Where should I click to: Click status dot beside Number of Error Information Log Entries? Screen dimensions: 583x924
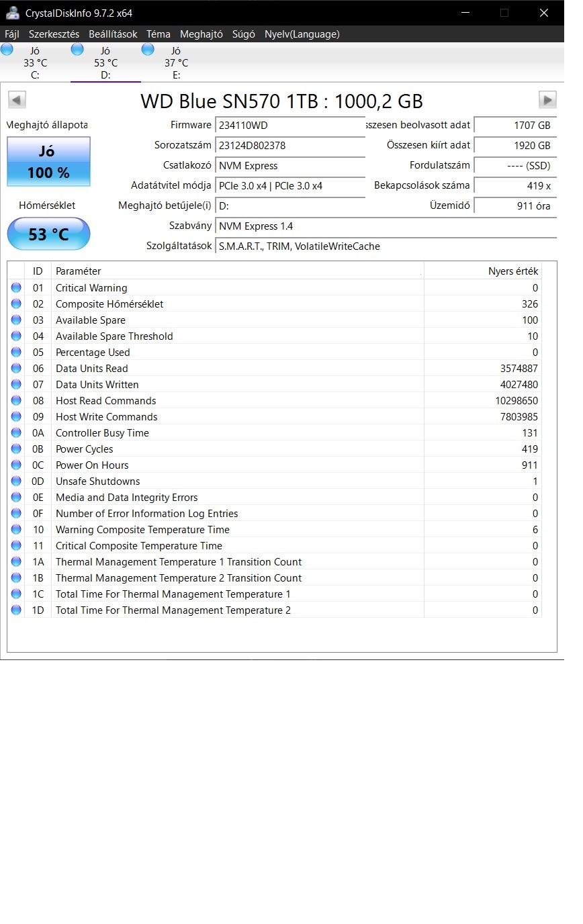(x=16, y=513)
